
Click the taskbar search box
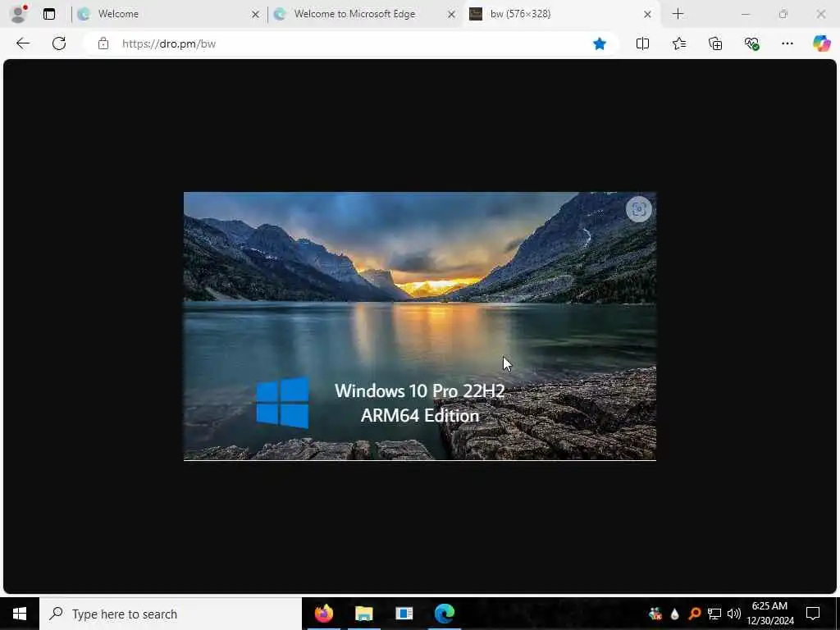(171, 614)
